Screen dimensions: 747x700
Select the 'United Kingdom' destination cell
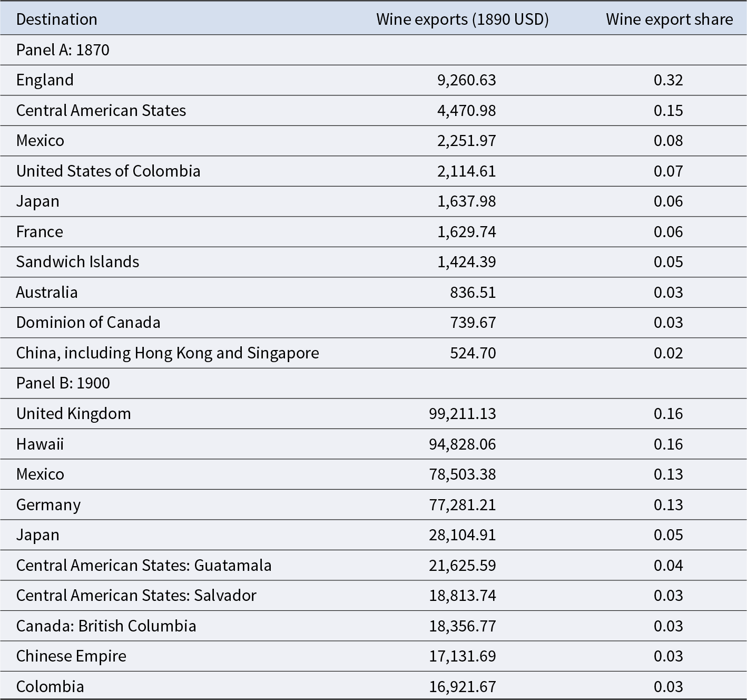coord(73,414)
